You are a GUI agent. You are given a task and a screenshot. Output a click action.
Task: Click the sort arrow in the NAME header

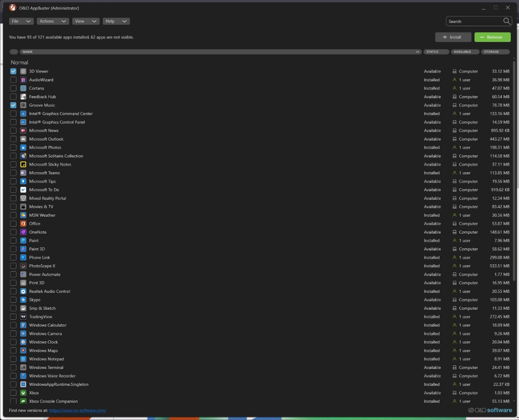[417, 52]
